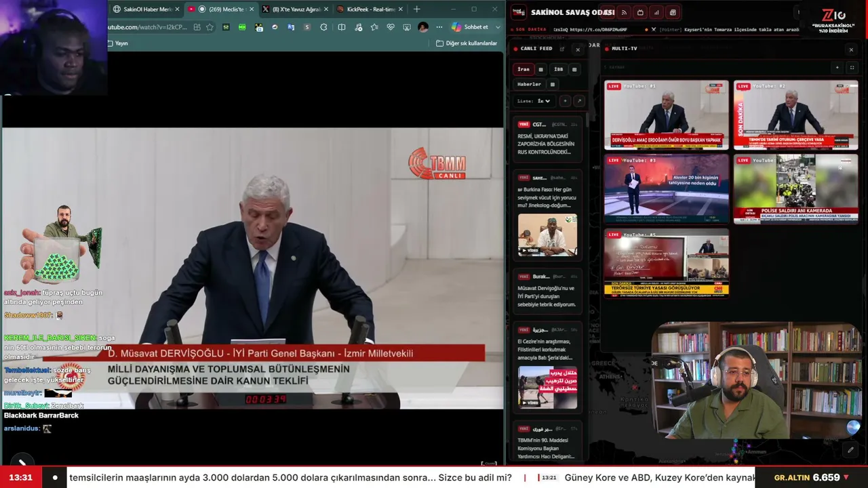Click the news grid icon in the header
The image size is (868, 488).
point(673,12)
